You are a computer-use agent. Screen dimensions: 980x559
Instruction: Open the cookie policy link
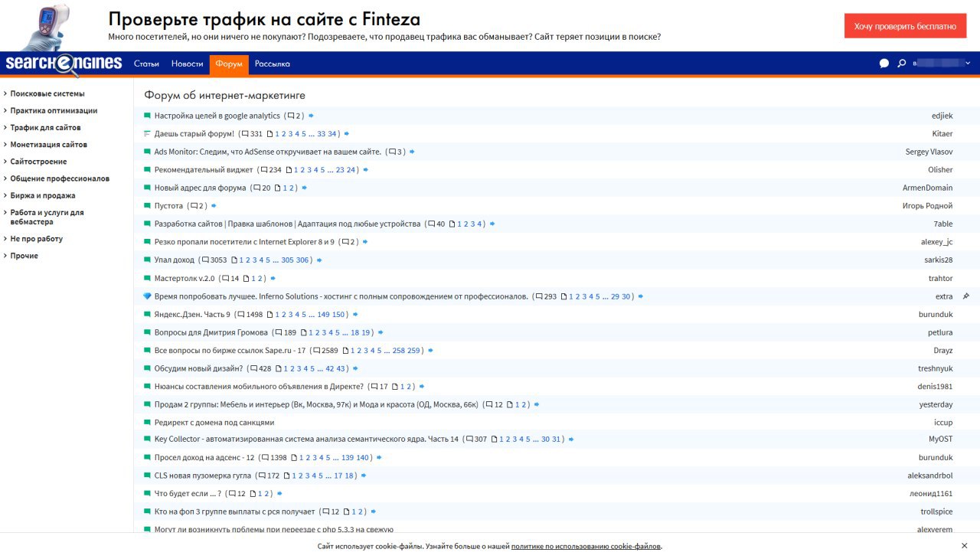pyautogui.click(x=586, y=546)
